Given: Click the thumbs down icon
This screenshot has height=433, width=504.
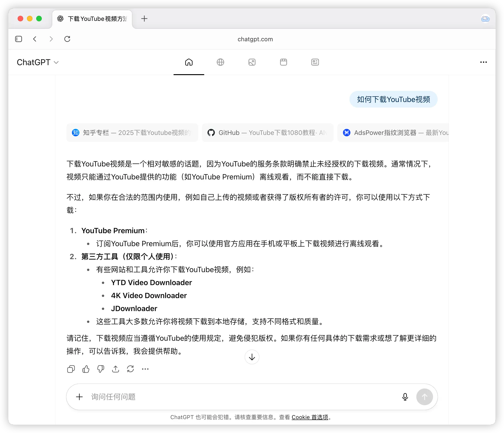Looking at the screenshot, I should [100, 369].
